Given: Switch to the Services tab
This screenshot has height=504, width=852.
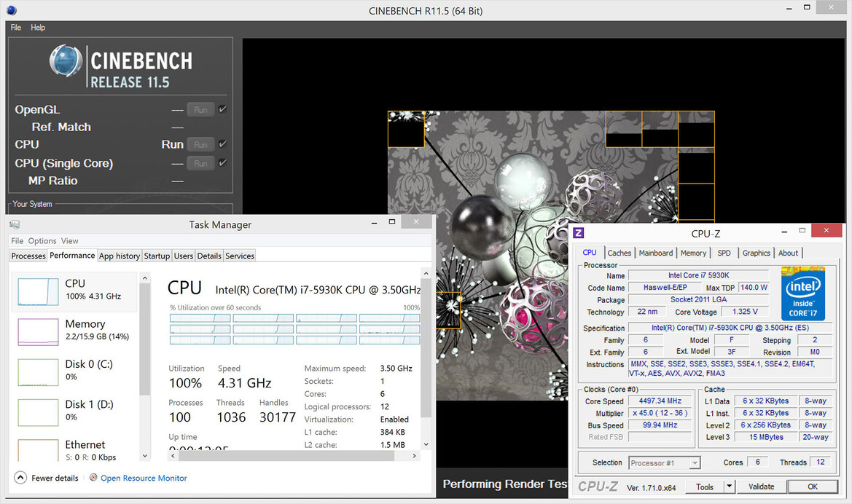Looking at the screenshot, I should [x=240, y=256].
